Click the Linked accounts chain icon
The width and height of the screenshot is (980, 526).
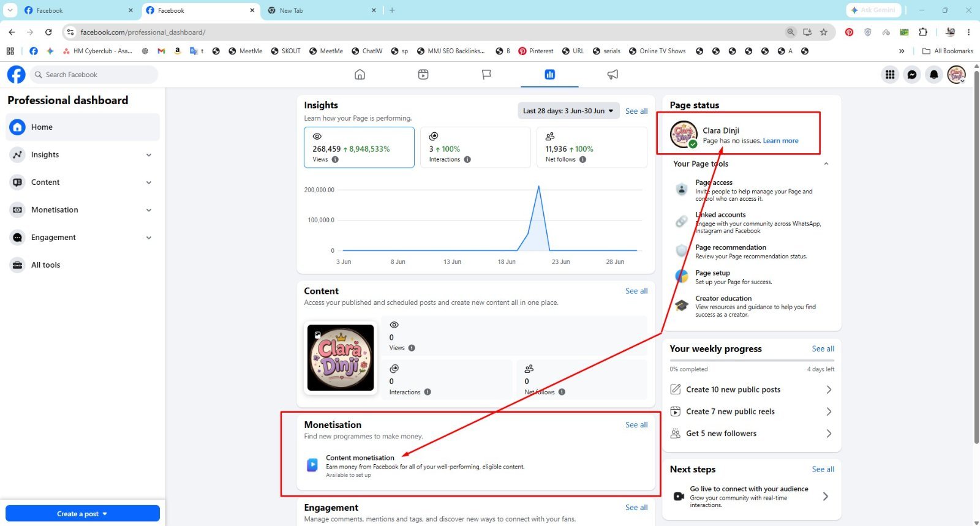682,222
